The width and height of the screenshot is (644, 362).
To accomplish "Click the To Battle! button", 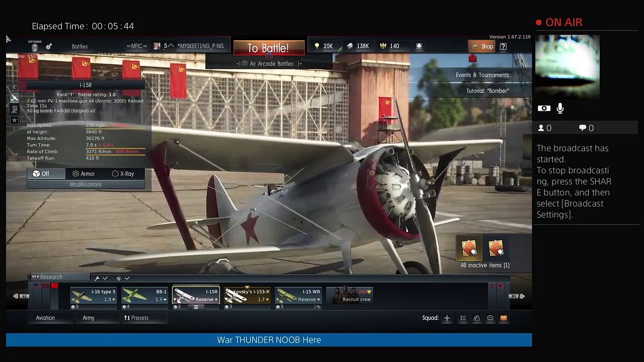I will coord(268,48).
